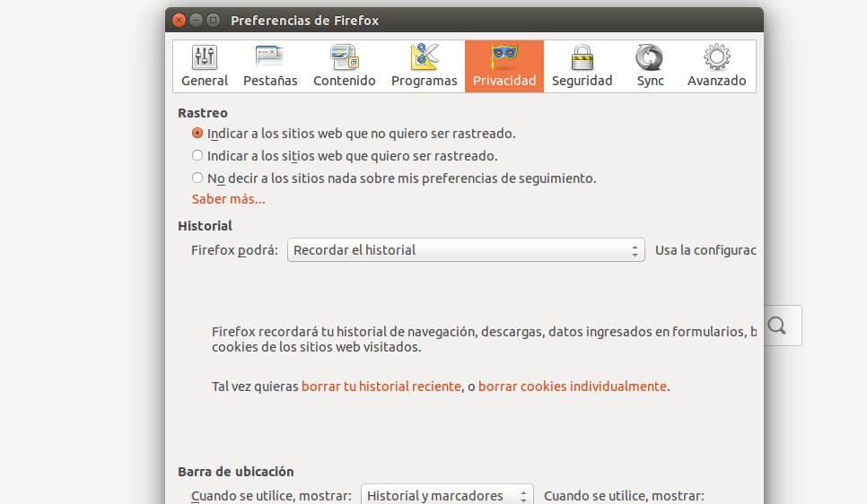The image size is (867, 504).
Task: Click the search magnifier icon behind the dialog
Action: click(x=777, y=326)
